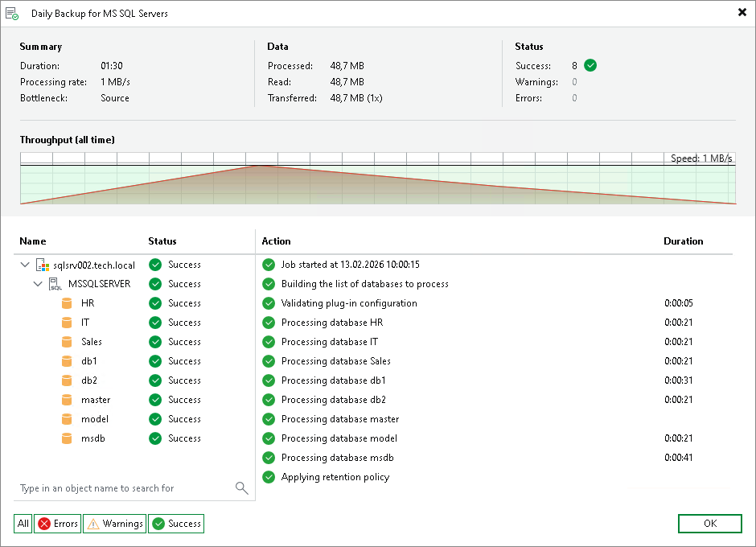Toggle the Warnings filter button
756x547 pixels.
(x=115, y=524)
